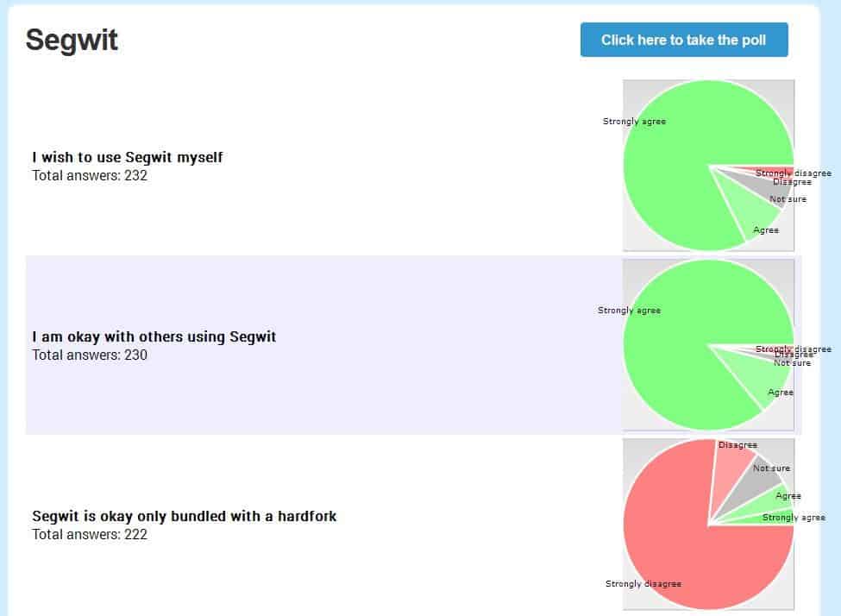Image resolution: width=841 pixels, height=616 pixels.
Task: Click 'Total answers: 230' text
Action: 90,355
